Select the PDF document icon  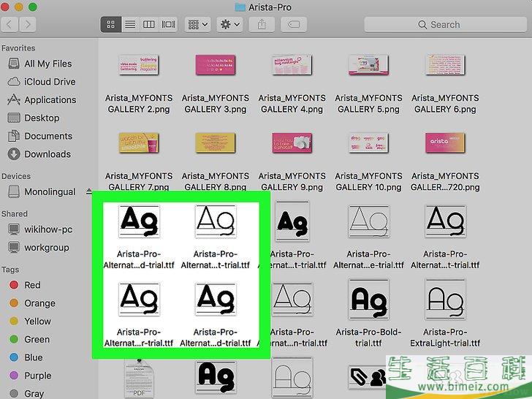click(139, 379)
